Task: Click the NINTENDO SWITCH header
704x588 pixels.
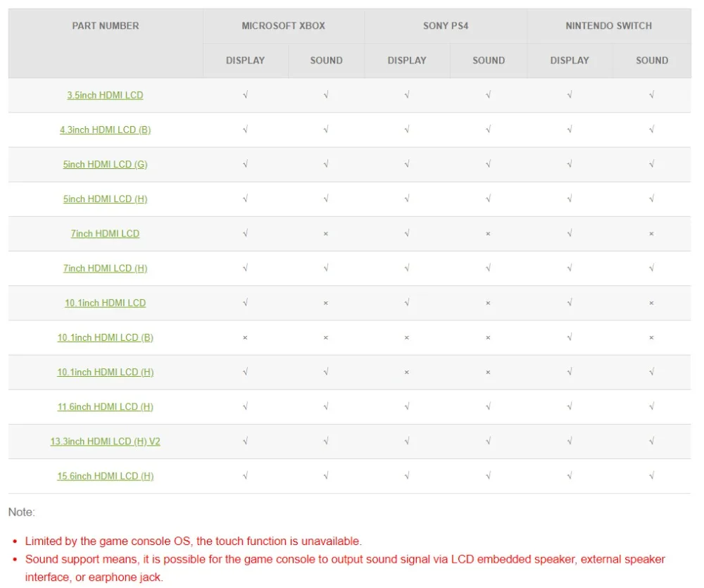Action: (x=608, y=25)
